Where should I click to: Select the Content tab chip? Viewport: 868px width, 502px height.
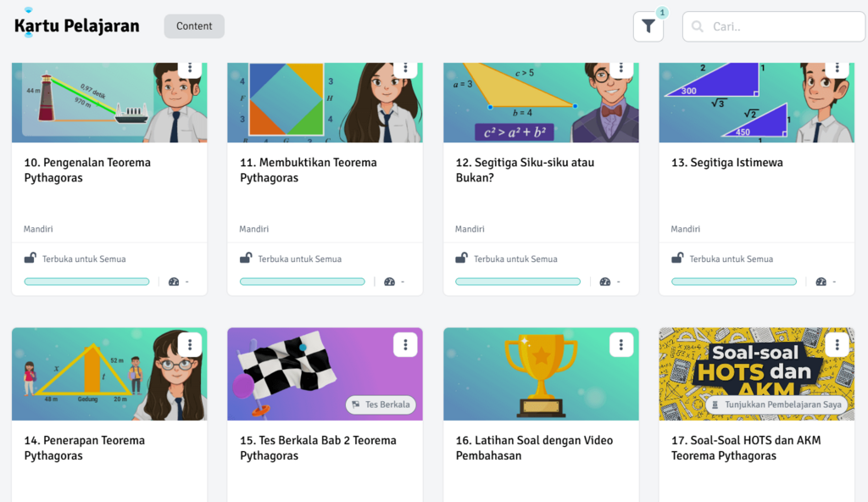coord(194,26)
